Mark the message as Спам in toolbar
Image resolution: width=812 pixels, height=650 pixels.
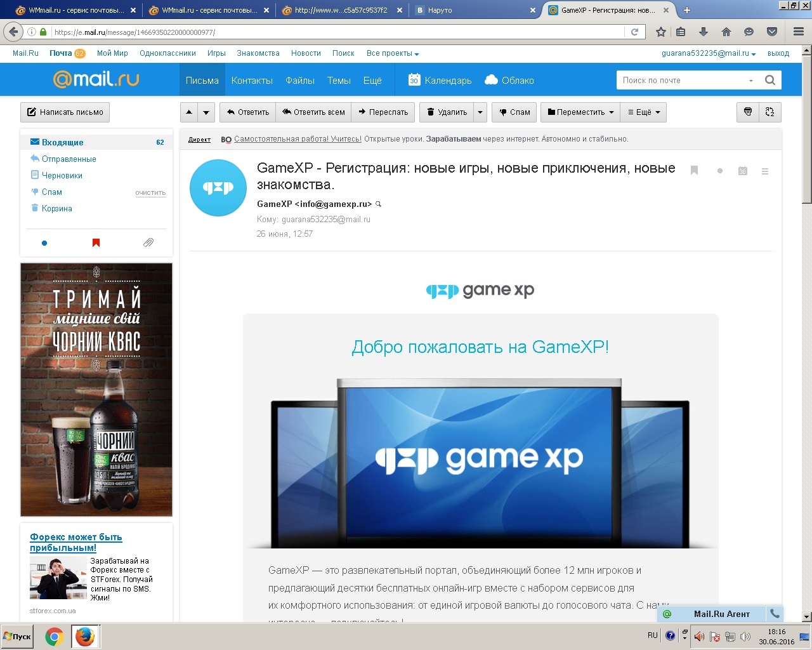coord(514,112)
